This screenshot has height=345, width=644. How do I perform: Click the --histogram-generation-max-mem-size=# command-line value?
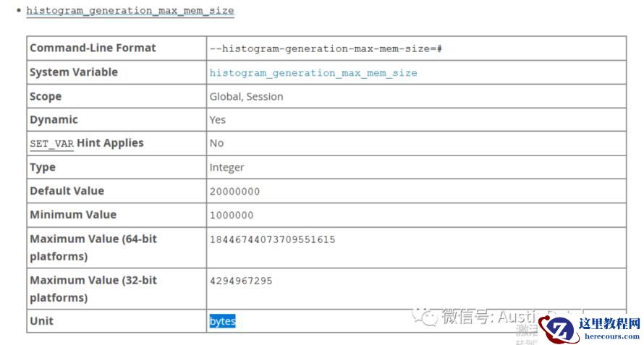click(x=326, y=48)
